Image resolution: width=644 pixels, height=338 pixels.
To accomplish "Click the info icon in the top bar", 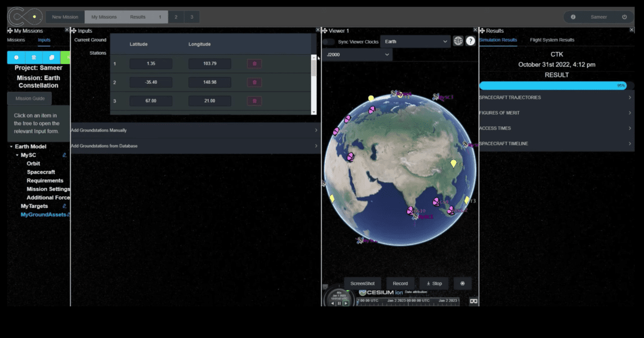I will click(x=573, y=17).
